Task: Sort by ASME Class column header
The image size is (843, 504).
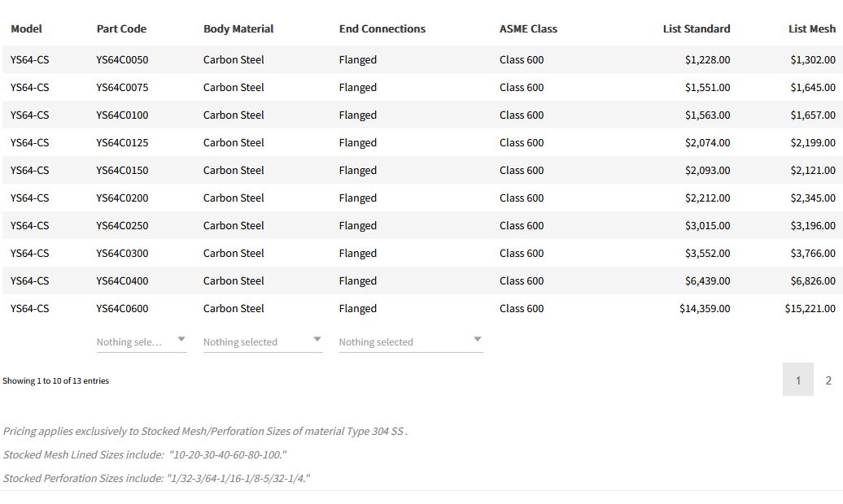Action: pyautogui.click(x=528, y=28)
